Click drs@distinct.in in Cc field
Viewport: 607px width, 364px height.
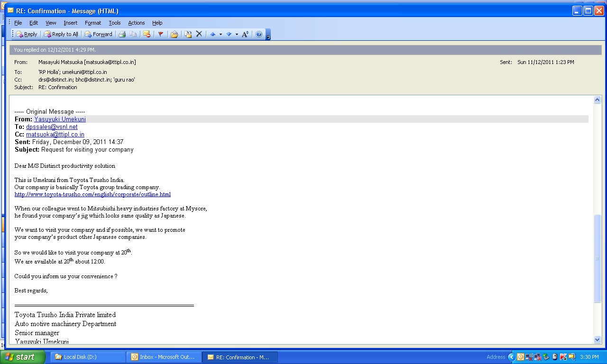55,80
